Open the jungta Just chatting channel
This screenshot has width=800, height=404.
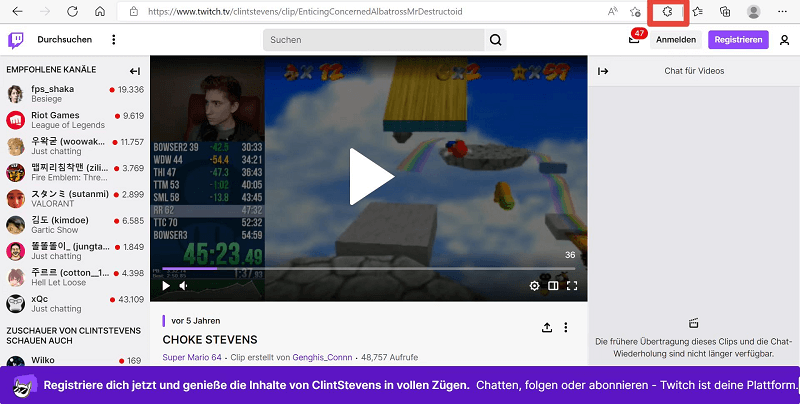[x=75, y=251]
